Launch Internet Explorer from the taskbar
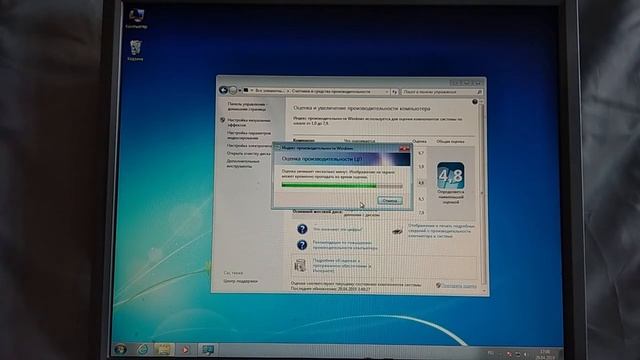 click(x=142, y=349)
